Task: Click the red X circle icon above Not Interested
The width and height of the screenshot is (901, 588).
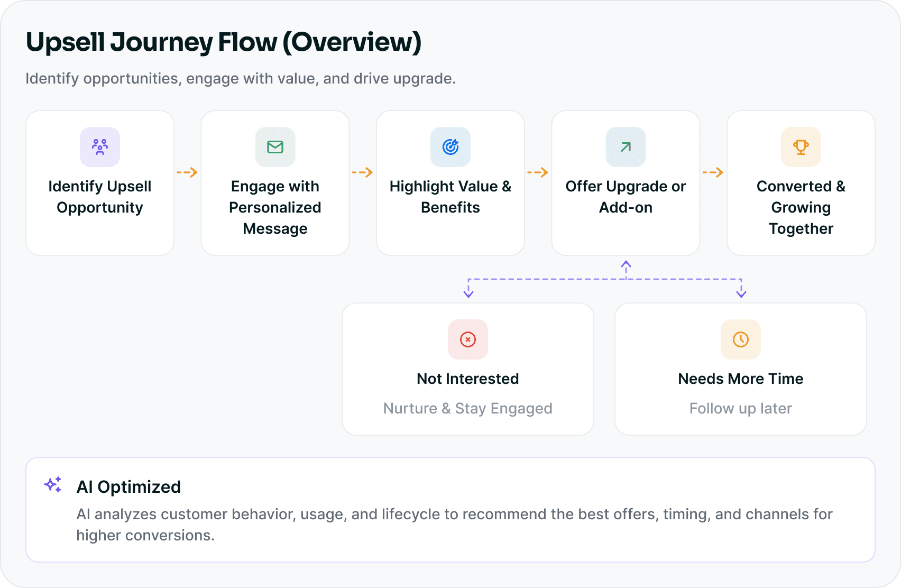Action: [x=468, y=339]
